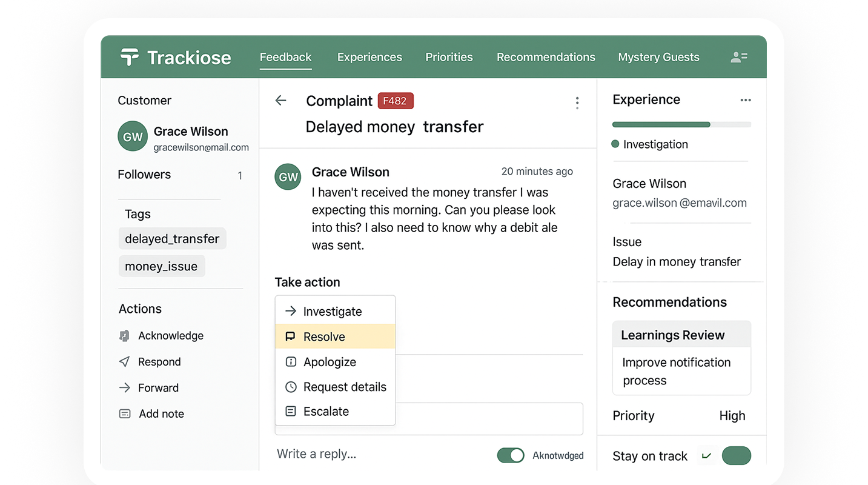Screen dimensions: 868x485
Task: Open the Mystery Guests section
Action: click(x=658, y=56)
